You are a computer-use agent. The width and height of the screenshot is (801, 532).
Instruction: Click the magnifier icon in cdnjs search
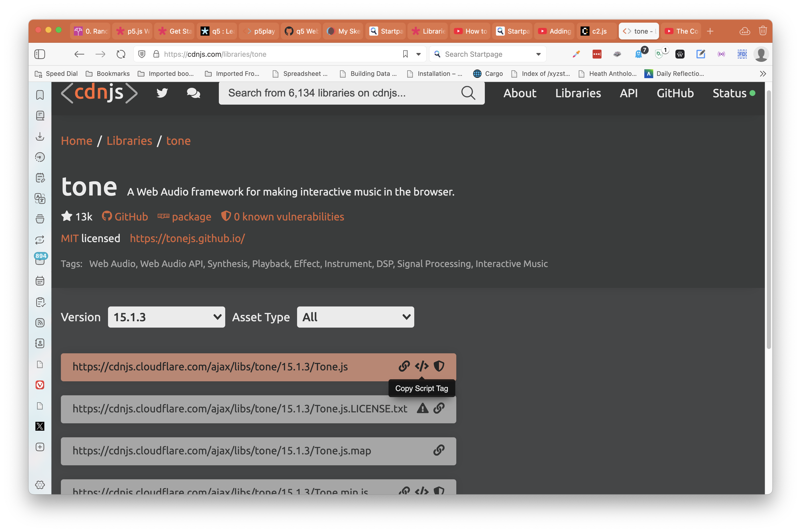point(468,93)
